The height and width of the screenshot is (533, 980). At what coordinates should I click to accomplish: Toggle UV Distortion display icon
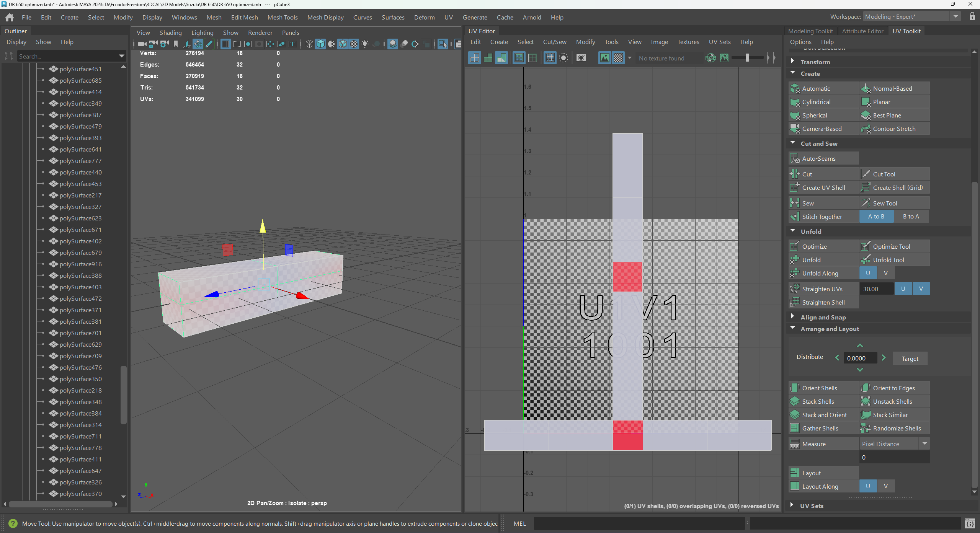click(501, 58)
